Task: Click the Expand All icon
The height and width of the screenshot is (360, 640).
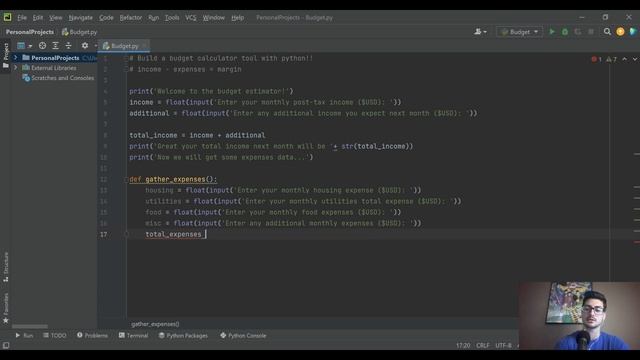Action: pyautogui.click(x=55, y=46)
